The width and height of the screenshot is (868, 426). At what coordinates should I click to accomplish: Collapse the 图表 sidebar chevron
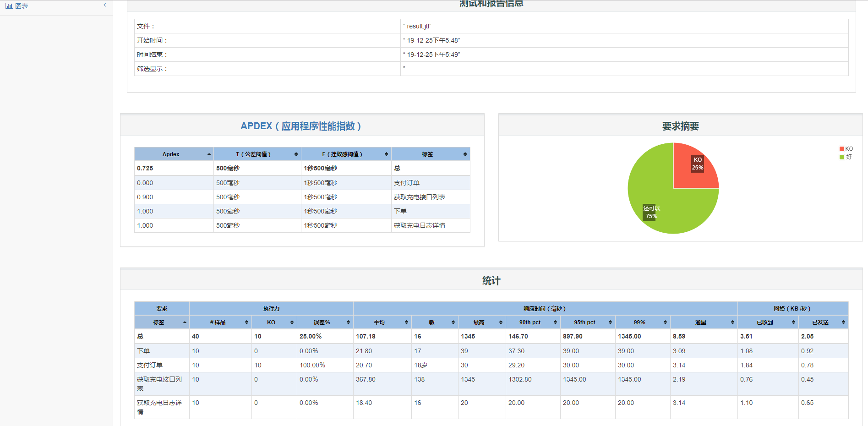pos(105,5)
